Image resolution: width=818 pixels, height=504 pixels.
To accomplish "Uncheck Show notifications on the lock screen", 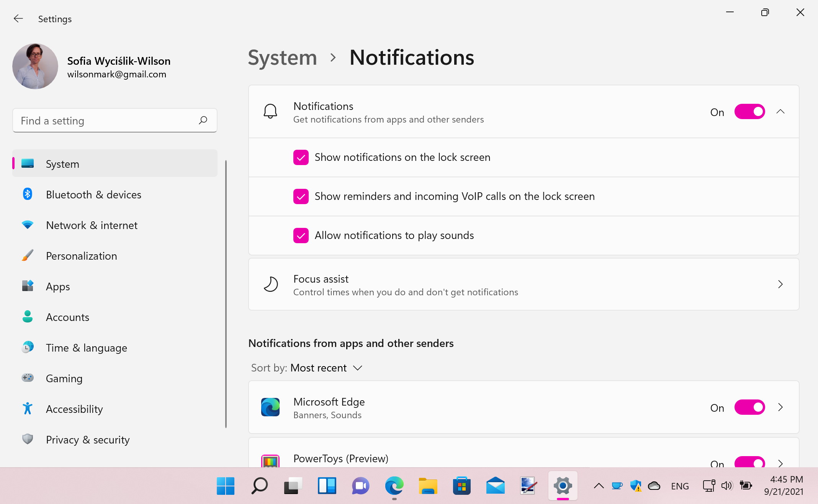I will pyautogui.click(x=301, y=157).
